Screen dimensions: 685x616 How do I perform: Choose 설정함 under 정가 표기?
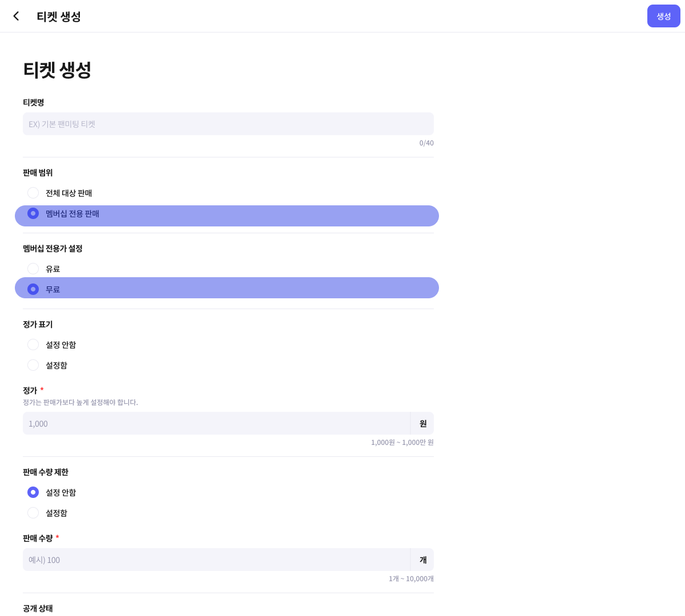(33, 365)
